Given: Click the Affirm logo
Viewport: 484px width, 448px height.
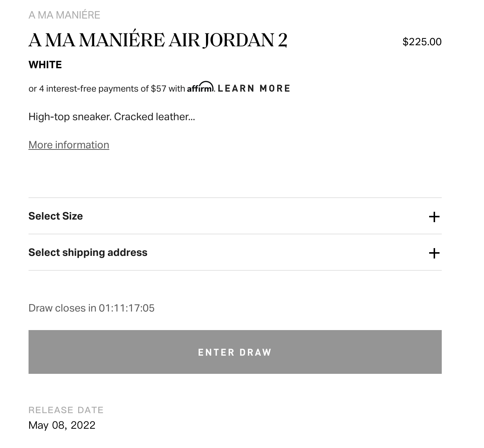Looking at the screenshot, I should (x=200, y=88).
